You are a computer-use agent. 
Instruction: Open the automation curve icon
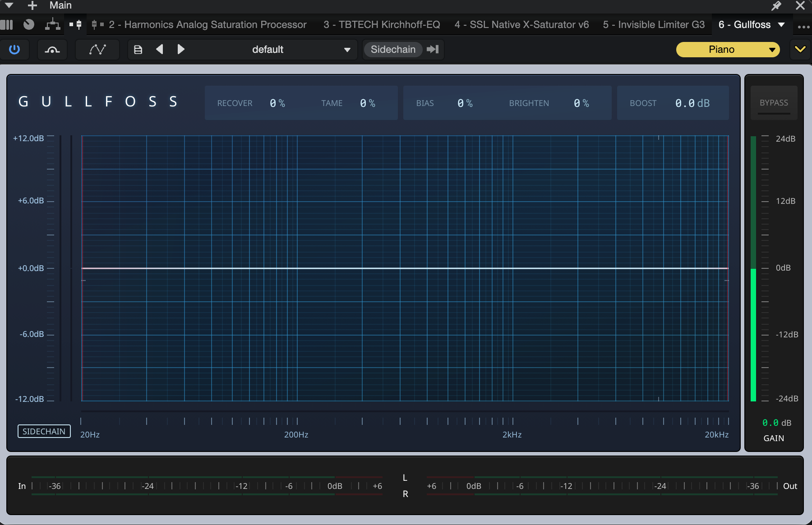coord(97,50)
